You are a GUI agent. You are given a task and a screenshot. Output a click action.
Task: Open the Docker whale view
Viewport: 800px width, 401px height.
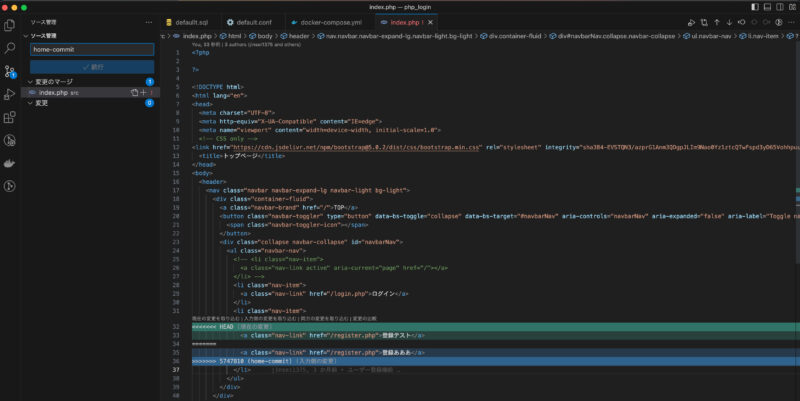(x=9, y=163)
